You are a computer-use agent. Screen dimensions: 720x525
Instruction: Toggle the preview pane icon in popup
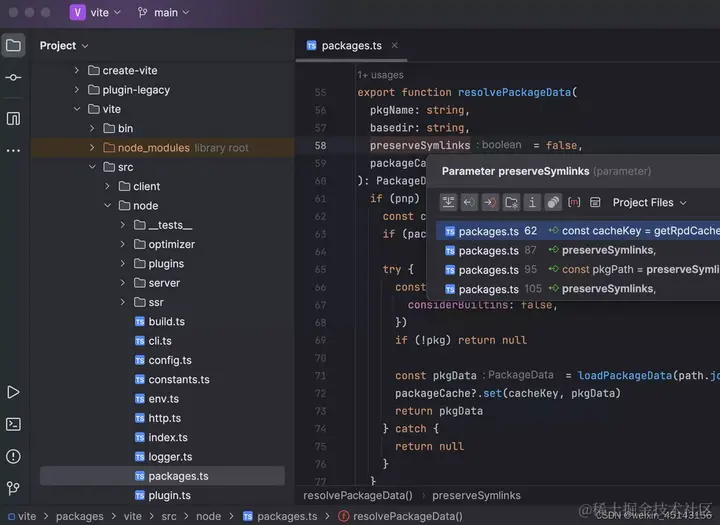(595, 202)
